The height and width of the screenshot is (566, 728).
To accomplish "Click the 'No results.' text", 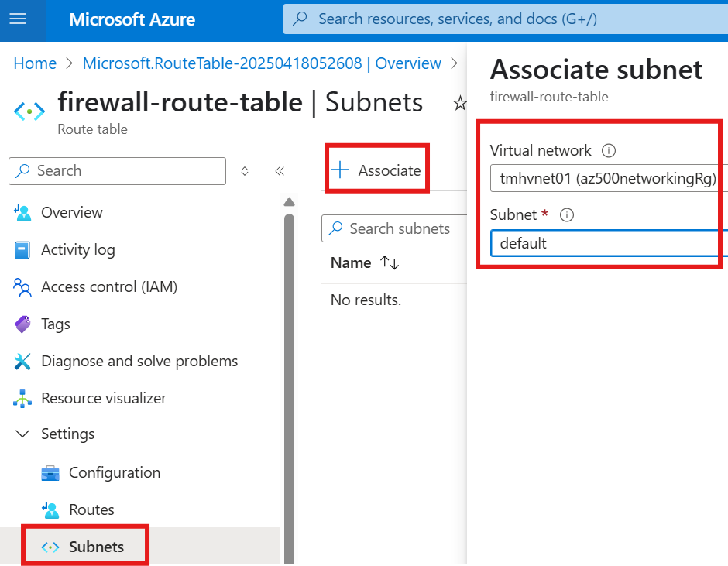I will coord(366,300).
